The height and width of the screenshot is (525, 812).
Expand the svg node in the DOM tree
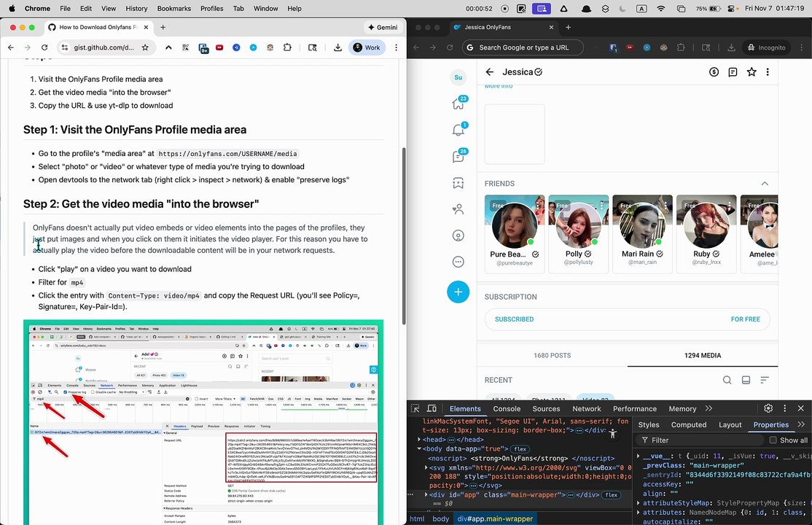426,467
